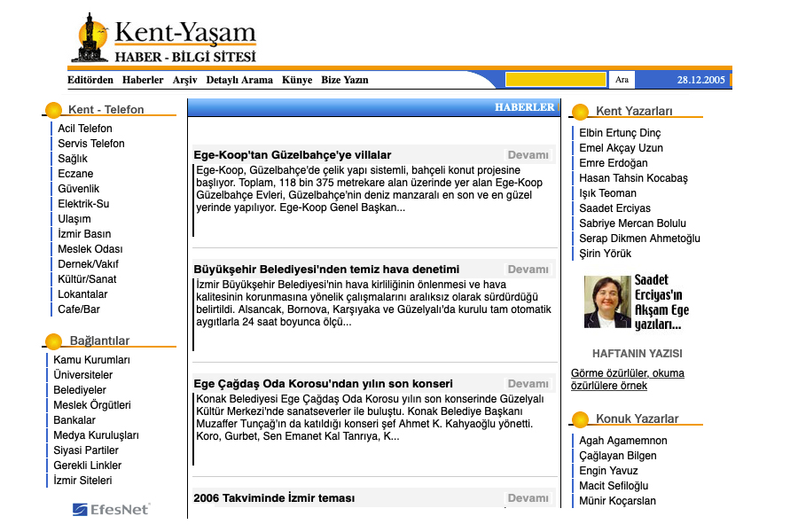This screenshot has width=798, height=532.
Task: Click Devamı next to temiz hava denetimi
Action: 528,270
